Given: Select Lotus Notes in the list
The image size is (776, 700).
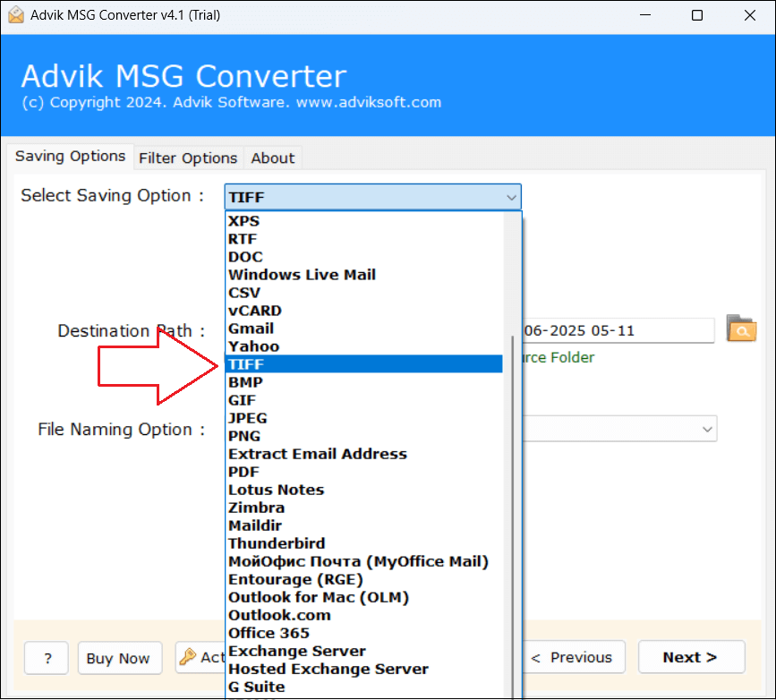Looking at the screenshot, I should [x=363, y=490].
